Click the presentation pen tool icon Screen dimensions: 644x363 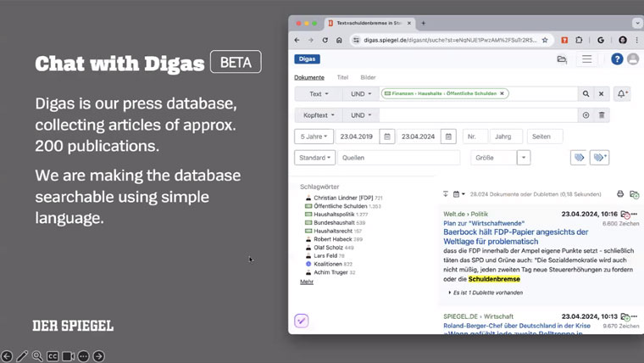coord(22,356)
